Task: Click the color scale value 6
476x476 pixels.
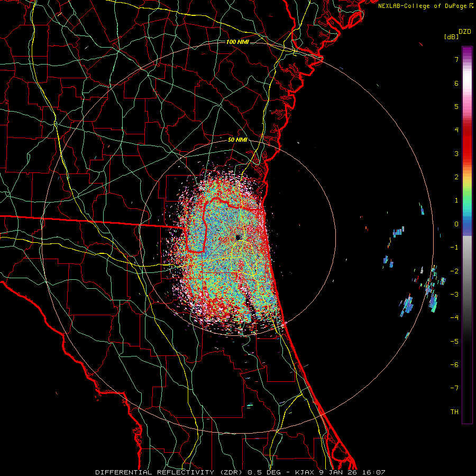Action: (x=456, y=83)
